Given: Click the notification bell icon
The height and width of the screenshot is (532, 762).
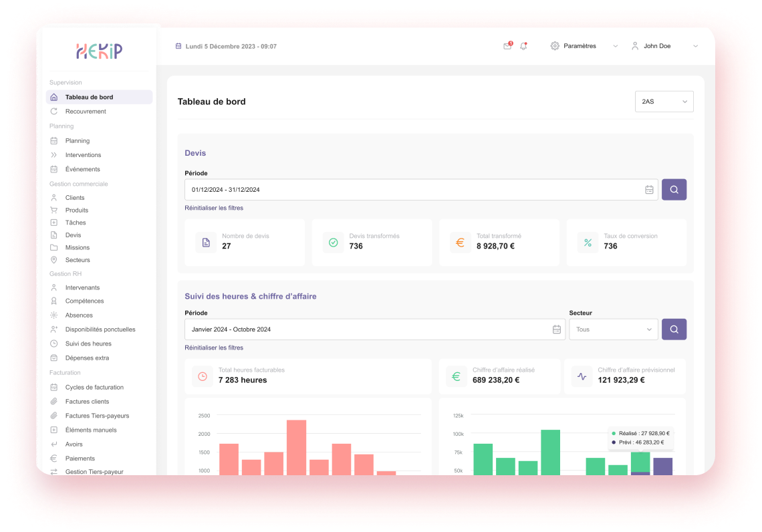Looking at the screenshot, I should pyautogui.click(x=523, y=46).
